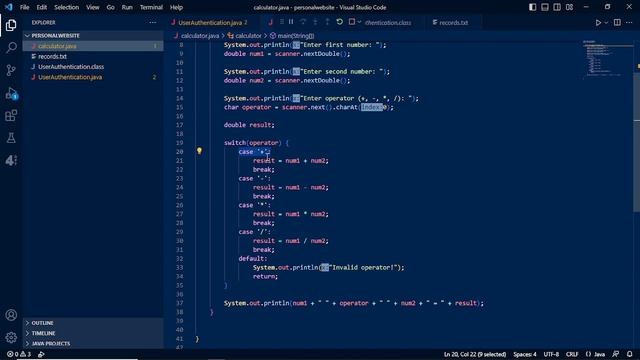Expand the JAVA PROJECTS section
Image resolution: width=640 pixels, height=360 pixels.
tap(93, 344)
